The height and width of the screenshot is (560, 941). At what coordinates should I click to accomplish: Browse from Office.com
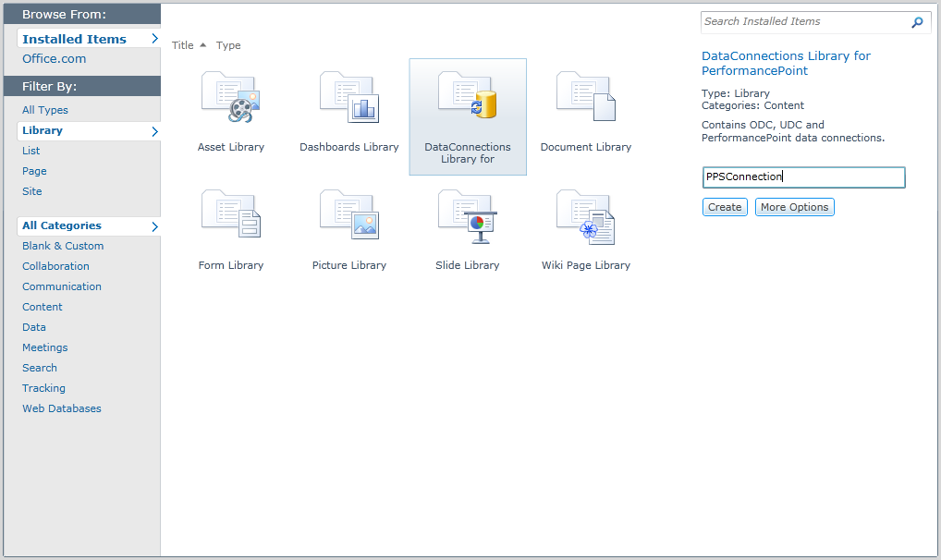(x=54, y=59)
